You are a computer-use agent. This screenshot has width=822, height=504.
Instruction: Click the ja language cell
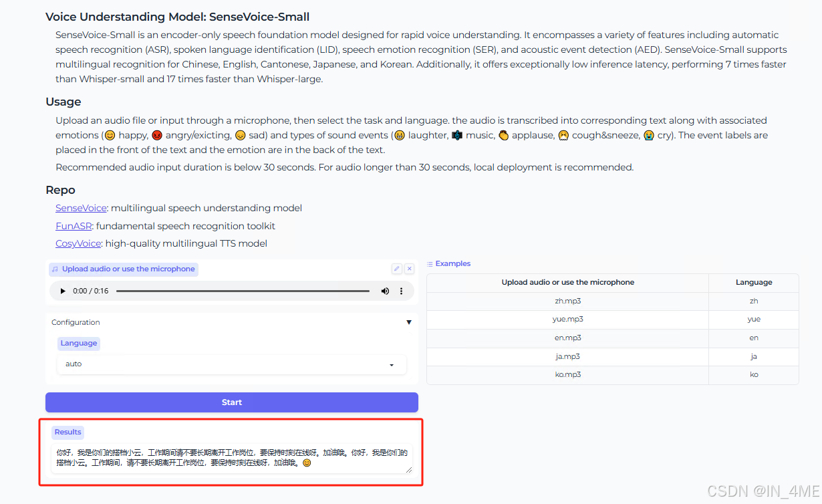pyautogui.click(x=754, y=356)
